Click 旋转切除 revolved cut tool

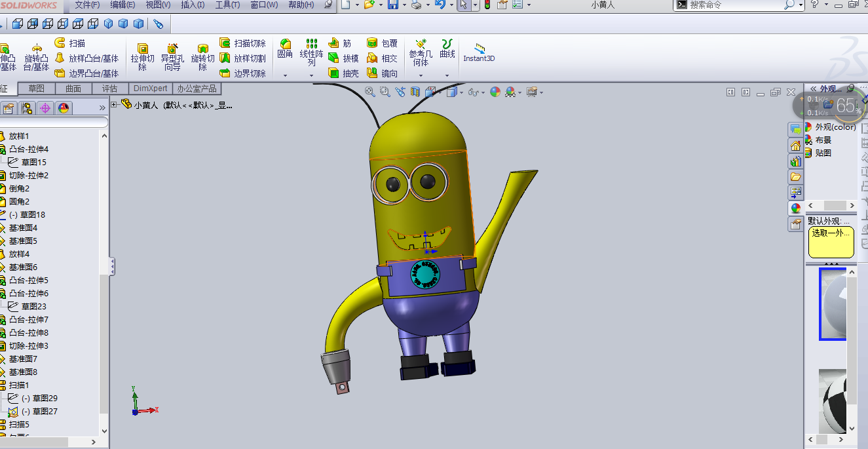[x=203, y=56]
